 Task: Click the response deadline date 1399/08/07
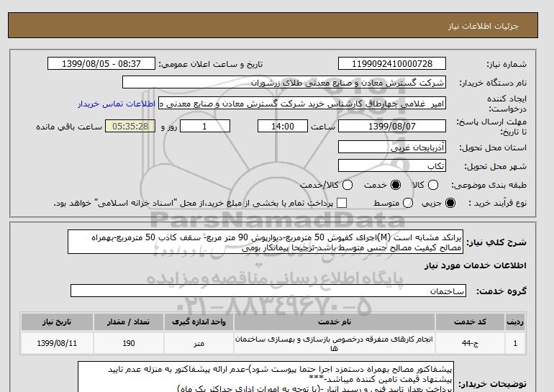click(392, 126)
